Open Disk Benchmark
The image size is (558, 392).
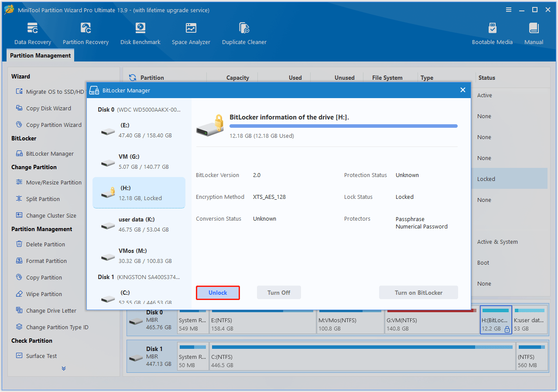point(140,34)
